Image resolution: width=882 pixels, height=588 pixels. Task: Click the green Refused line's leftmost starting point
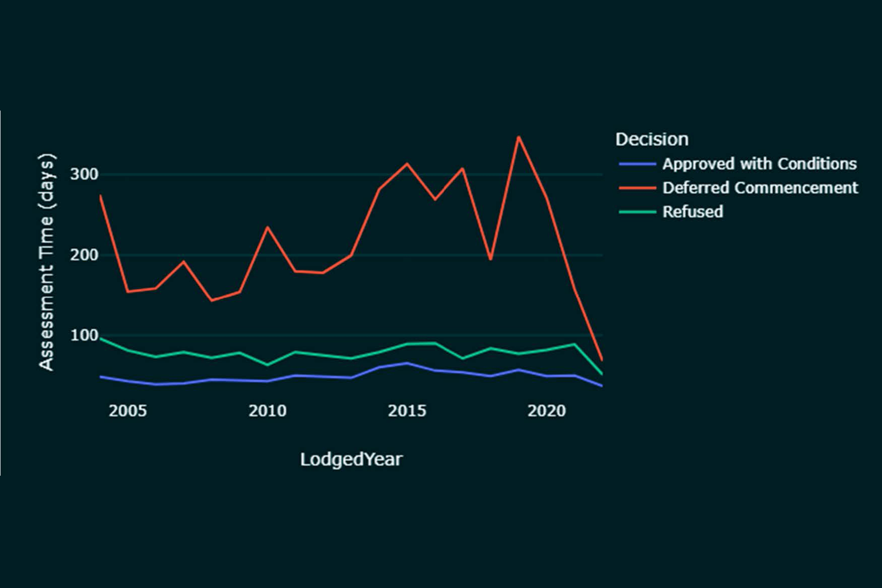[x=101, y=338]
